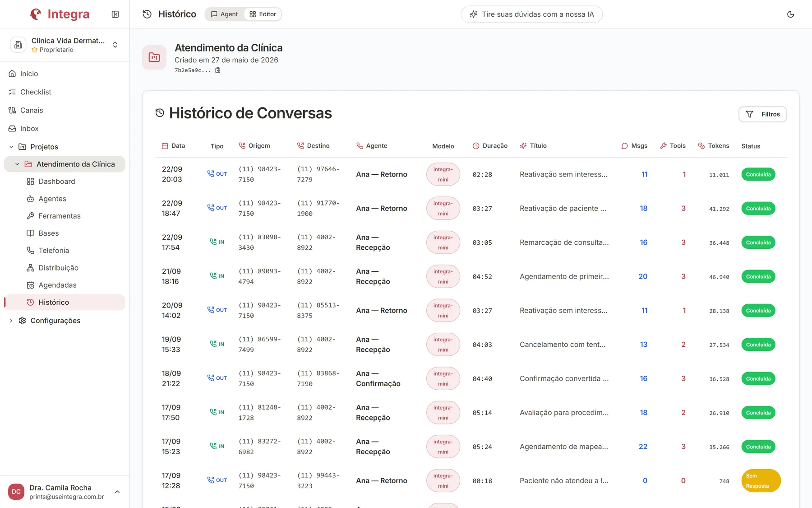The height and width of the screenshot is (508, 812).
Task: Click Concluída badge for 22/09 20:03
Action: point(758,174)
